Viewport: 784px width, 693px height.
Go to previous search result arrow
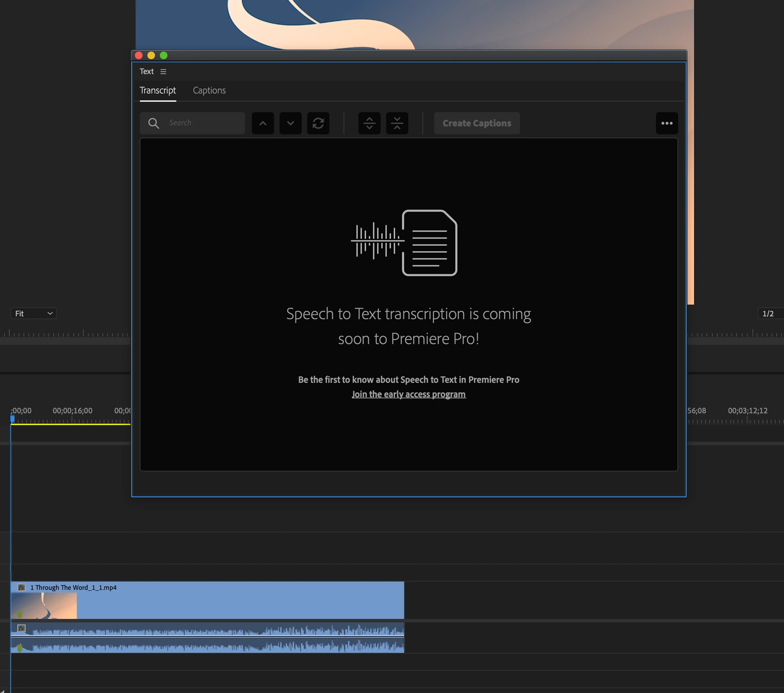263,123
